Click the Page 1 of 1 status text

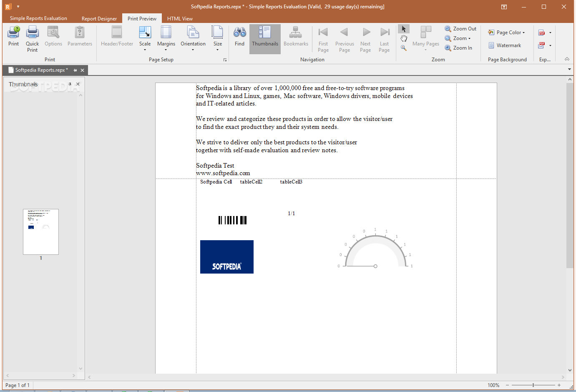point(18,385)
